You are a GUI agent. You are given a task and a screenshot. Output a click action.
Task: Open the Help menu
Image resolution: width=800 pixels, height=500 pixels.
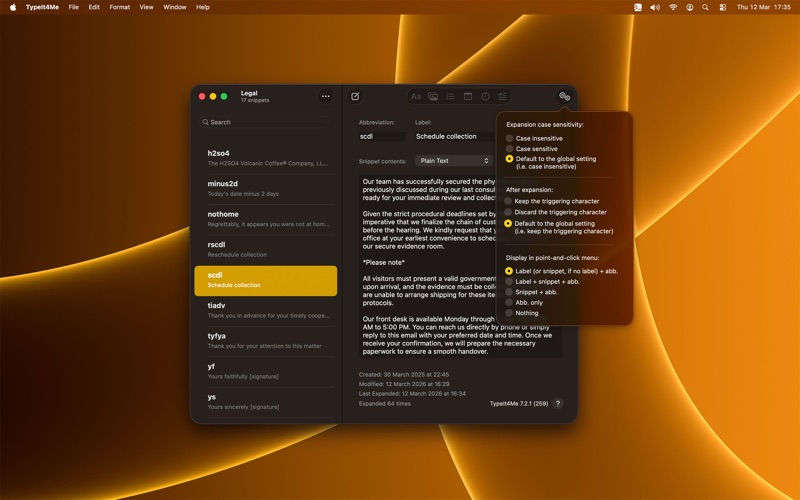(203, 7)
